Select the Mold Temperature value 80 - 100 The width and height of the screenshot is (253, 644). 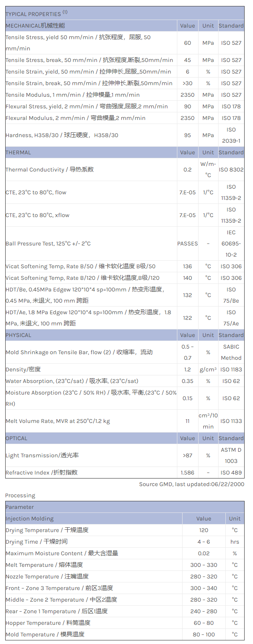(x=203, y=634)
